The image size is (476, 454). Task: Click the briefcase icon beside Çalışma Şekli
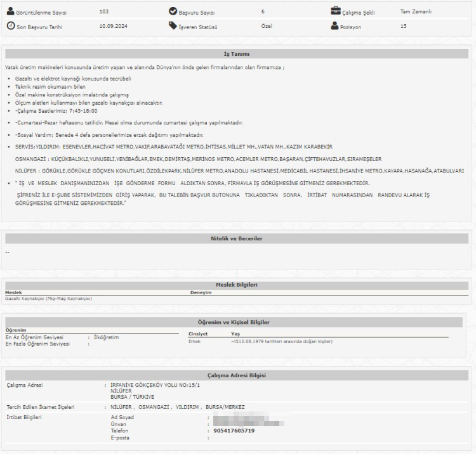tap(335, 11)
